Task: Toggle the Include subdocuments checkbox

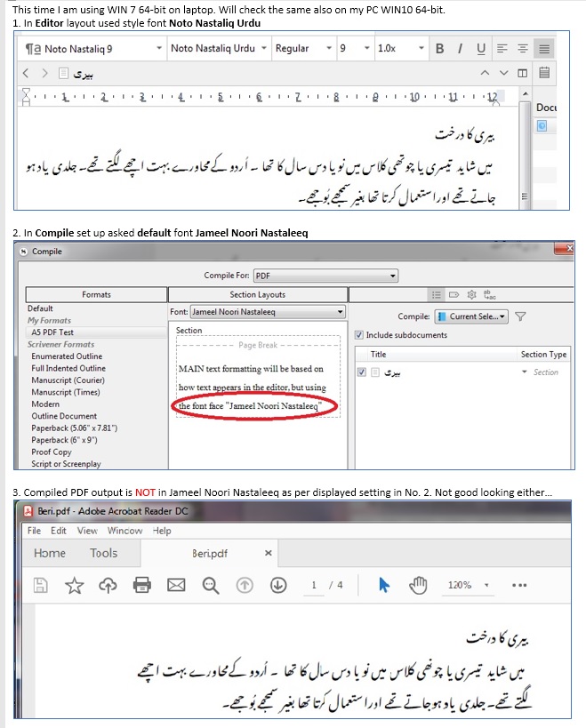Action: (x=359, y=335)
